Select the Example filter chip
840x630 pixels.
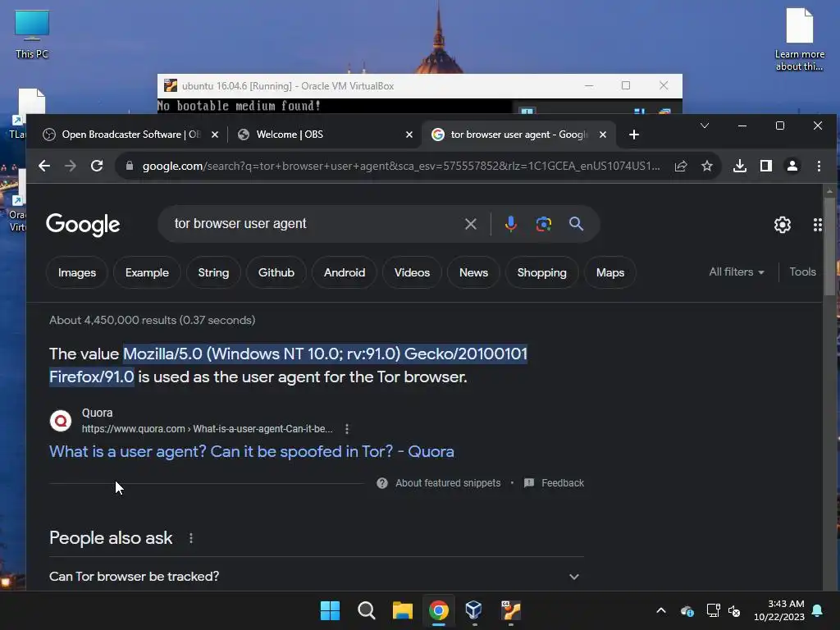pos(147,272)
